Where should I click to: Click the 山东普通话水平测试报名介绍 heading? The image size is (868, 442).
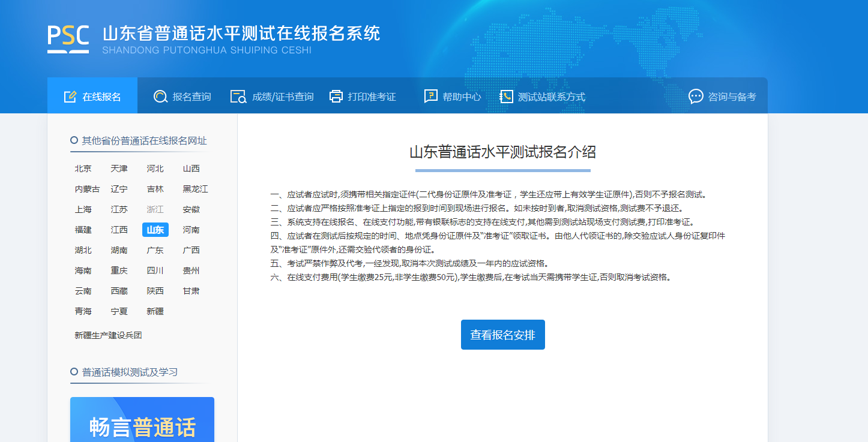tap(502, 152)
